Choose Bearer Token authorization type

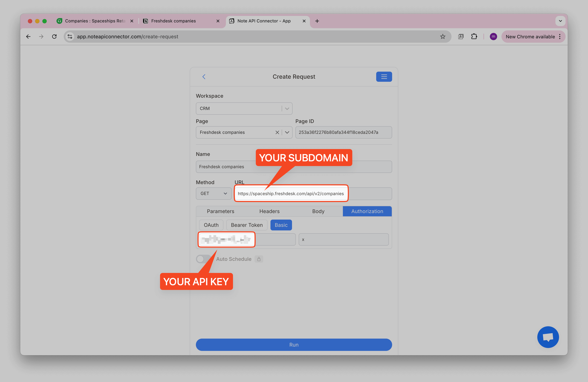pyautogui.click(x=247, y=225)
